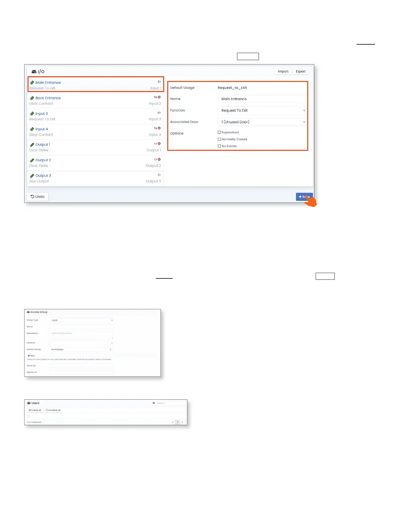Click the Output 2 chip icon
The height and width of the screenshot is (532, 411).
[x=32, y=160]
